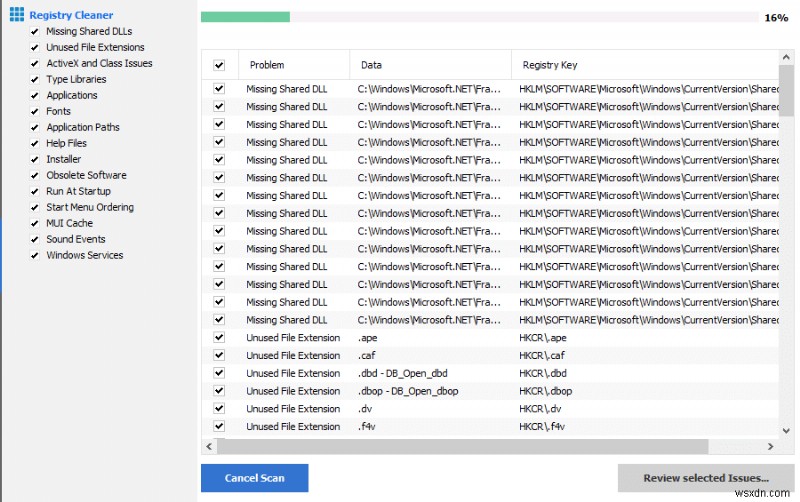This screenshot has width=800, height=502.
Task: Click horizontal scrollbar right arrow
Action: (770, 446)
